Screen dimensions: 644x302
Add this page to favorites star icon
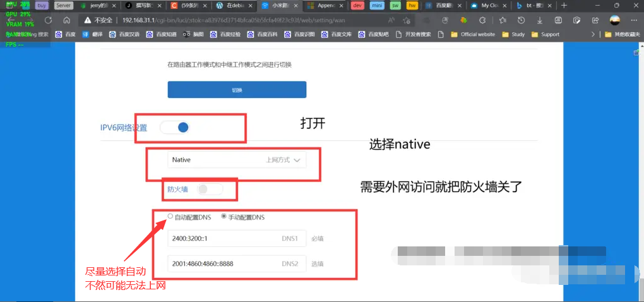[406, 20]
